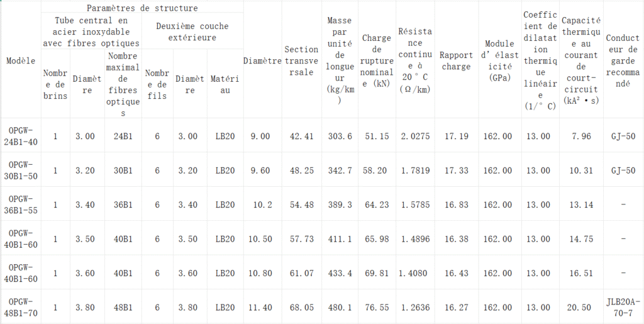Click the JLB20A-70-7 cell
This screenshot has height=324, width=644.
[623, 307]
